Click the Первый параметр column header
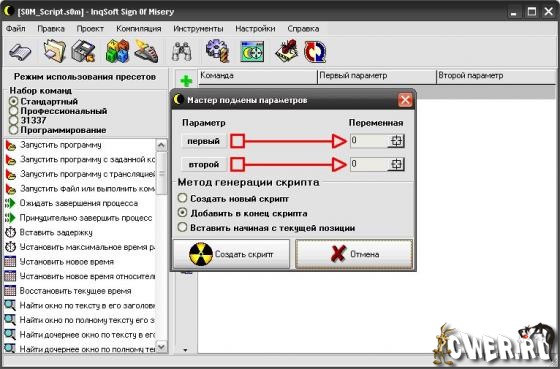This screenshot has height=369, width=560. pos(377,76)
